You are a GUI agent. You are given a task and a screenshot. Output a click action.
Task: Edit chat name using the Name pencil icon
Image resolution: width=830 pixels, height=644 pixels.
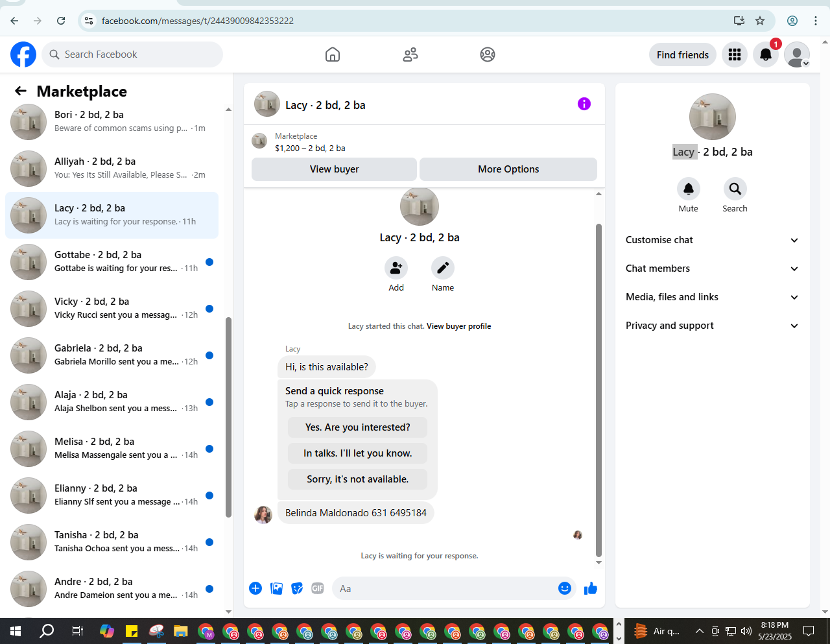click(443, 268)
